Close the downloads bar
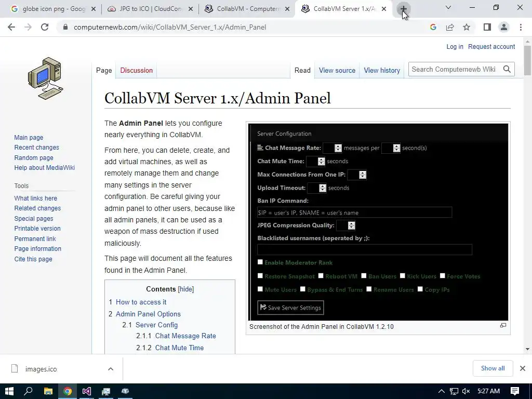 click(x=523, y=368)
